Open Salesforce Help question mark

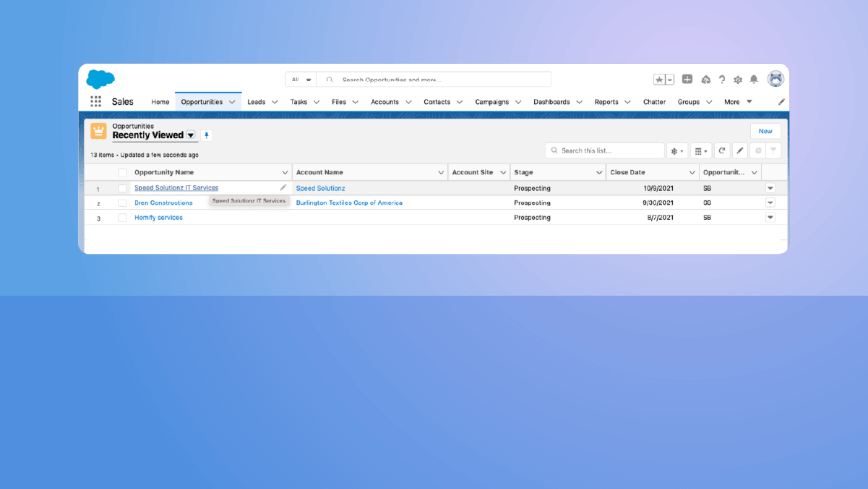click(721, 80)
